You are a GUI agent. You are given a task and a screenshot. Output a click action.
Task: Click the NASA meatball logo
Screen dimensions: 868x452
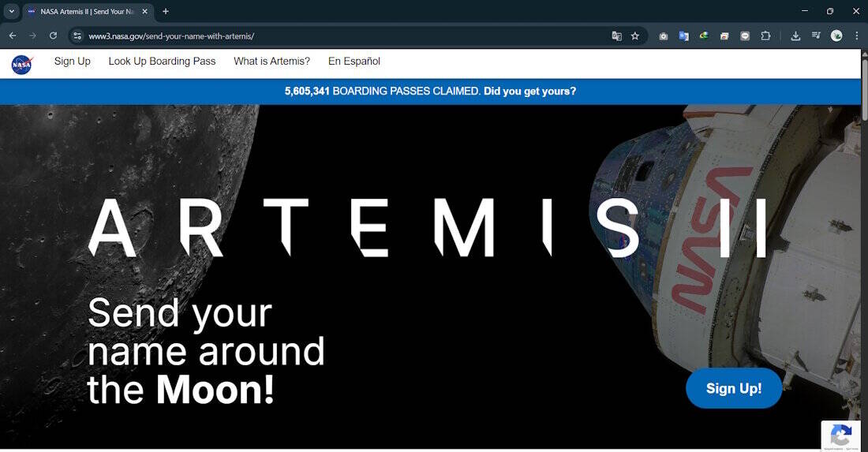click(22, 64)
